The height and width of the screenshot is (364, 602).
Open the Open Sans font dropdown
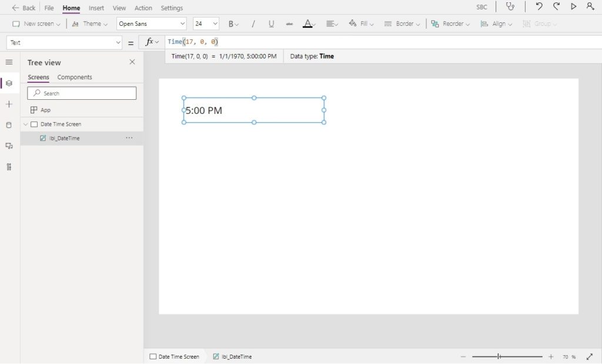pos(151,24)
